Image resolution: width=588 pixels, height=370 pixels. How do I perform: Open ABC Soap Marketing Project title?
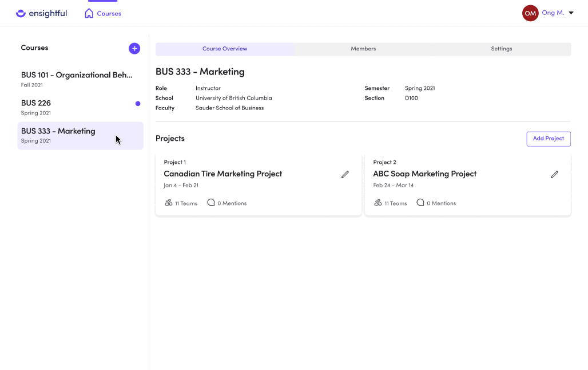[424, 174]
